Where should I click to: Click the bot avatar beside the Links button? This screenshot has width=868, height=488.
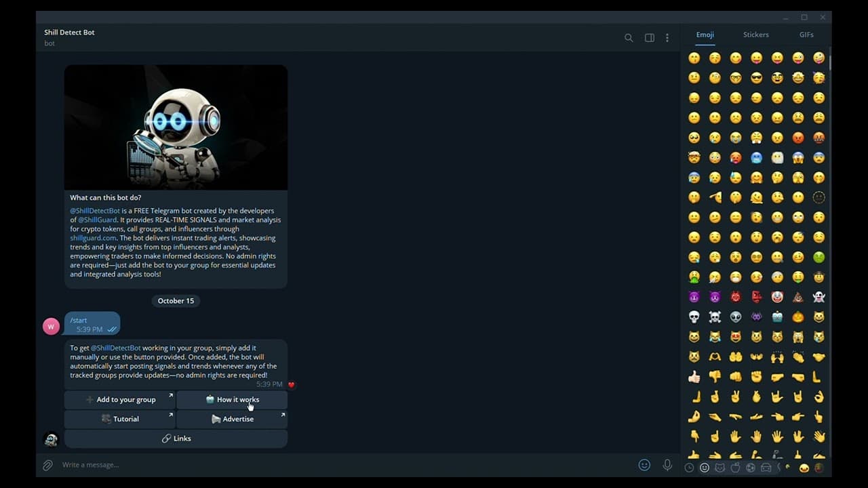51,440
